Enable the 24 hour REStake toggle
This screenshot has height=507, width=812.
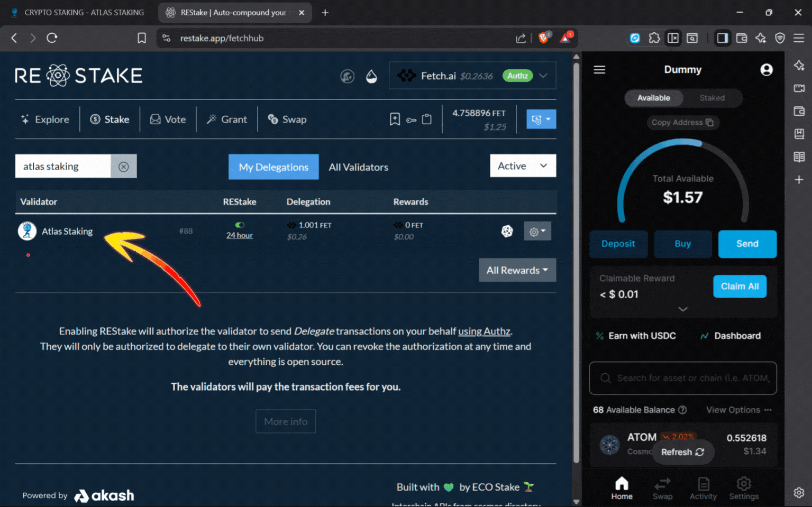[x=240, y=224]
